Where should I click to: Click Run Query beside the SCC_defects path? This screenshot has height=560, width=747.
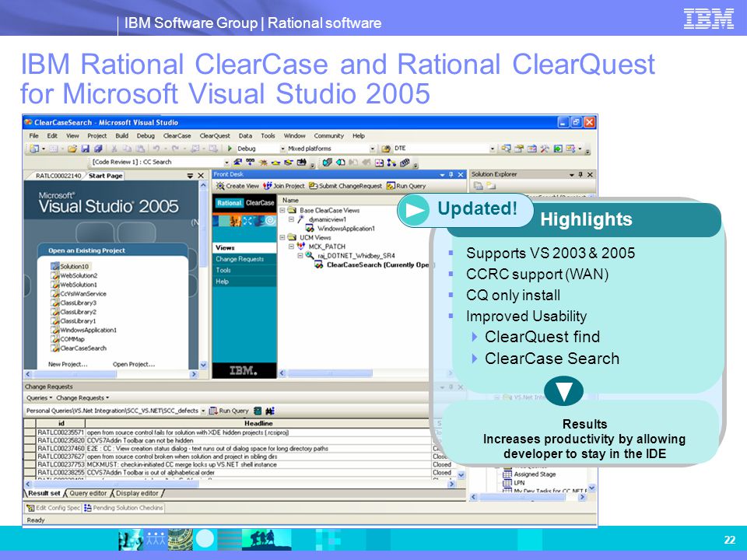(x=229, y=411)
